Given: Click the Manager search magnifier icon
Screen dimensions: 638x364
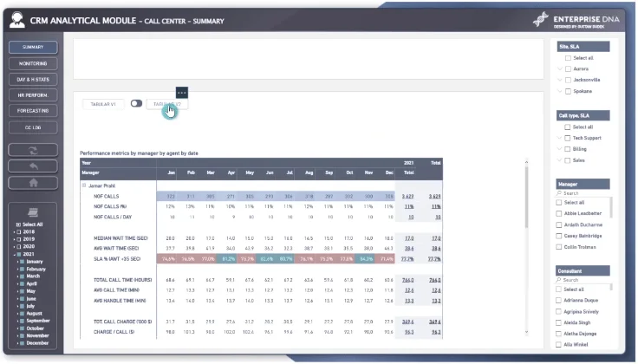Looking at the screenshot, I should pos(559,193).
